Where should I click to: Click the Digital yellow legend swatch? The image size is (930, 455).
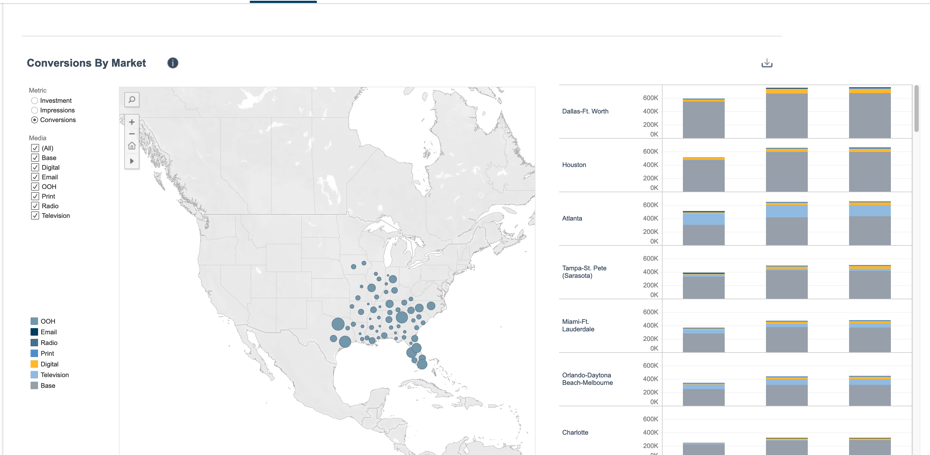pos(34,364)
